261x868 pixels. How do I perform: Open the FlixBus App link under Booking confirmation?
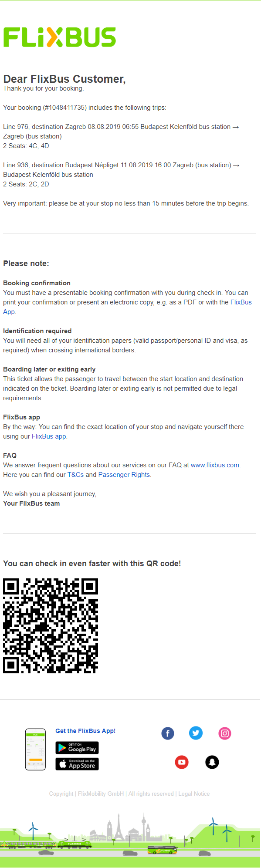pos(127,307)
